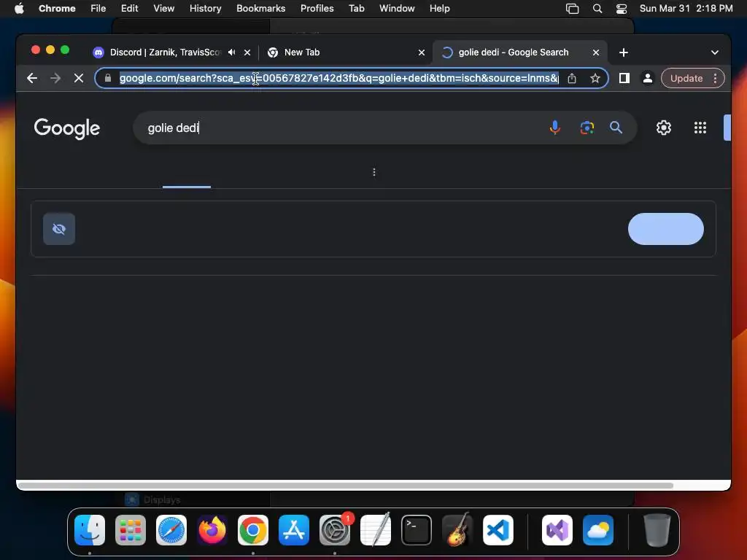Toggle the SafeSearch blur eye icon
This screenshot has width=747, height=560.
point(59,229)
